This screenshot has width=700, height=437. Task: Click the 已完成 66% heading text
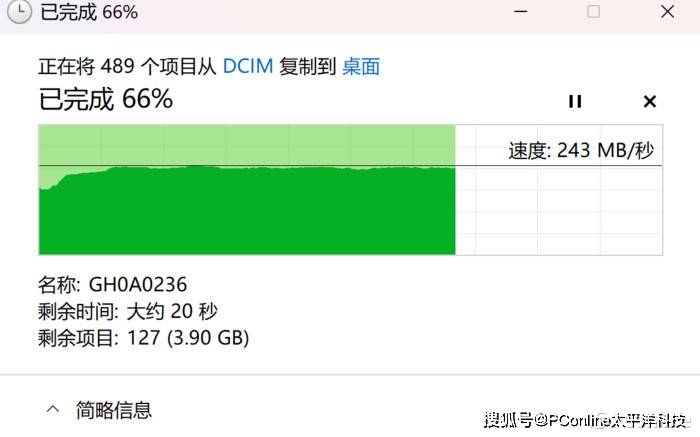106,99
